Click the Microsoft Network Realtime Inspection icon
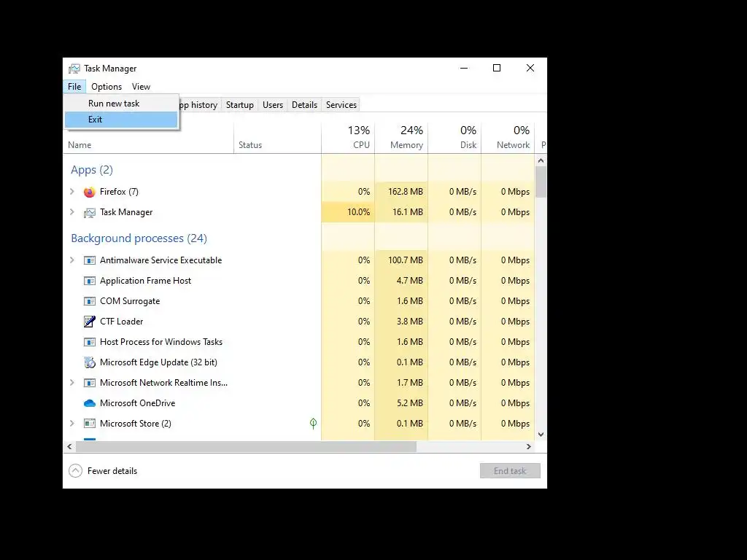The width and height of the screenshot is (747, 560). click(89, 383)
